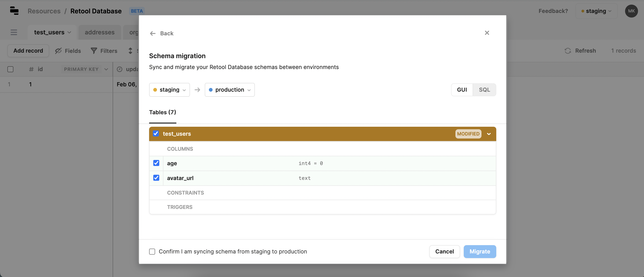Viewport: 644px width, 277px height.
Task: Check the confirm syncing schema checkbox
Action: (152, 252)
